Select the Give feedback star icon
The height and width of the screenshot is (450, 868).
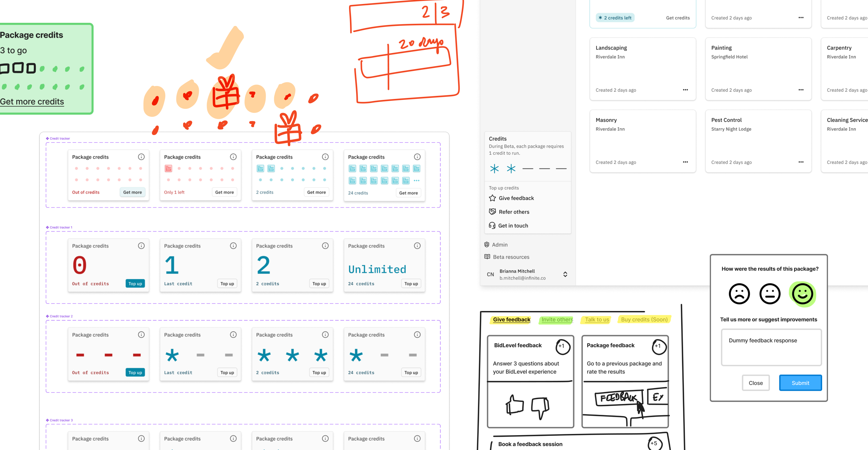click(x=492, y=198)
